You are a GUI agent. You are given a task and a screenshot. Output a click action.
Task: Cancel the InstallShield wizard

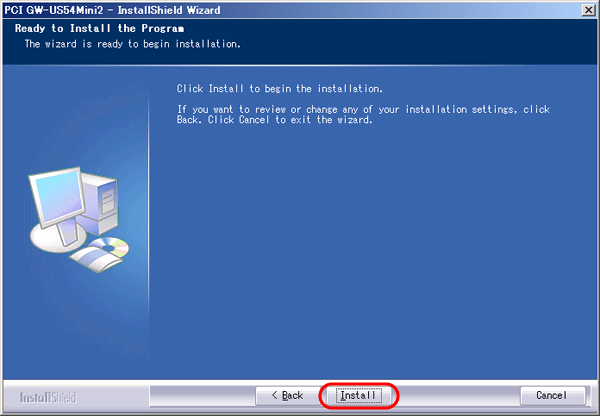[553, 395]
